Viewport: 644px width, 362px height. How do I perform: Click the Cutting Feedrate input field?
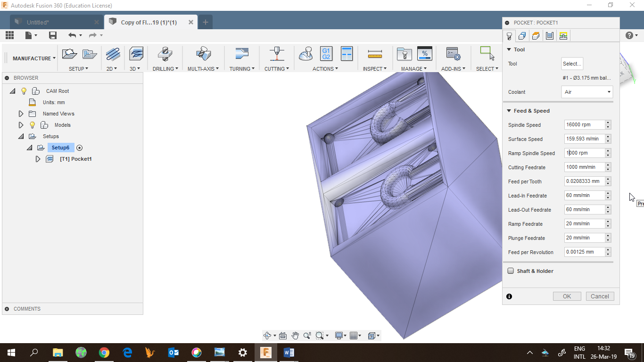click(x=584, y=167)
